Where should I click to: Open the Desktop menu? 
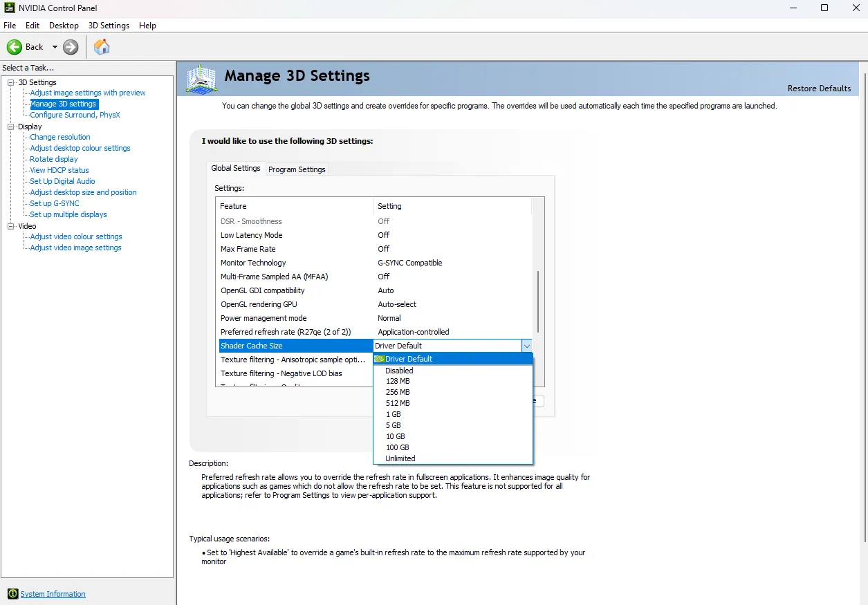[64, 26]
